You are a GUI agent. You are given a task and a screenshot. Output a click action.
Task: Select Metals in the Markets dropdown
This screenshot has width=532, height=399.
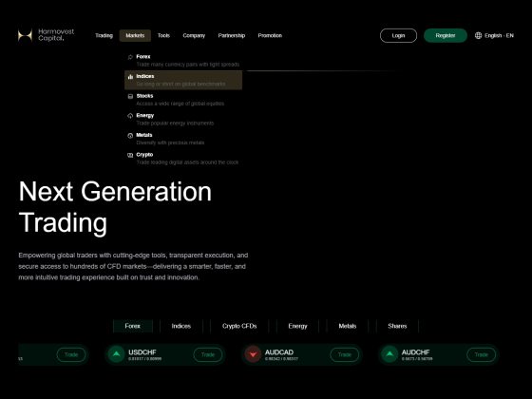183,139
